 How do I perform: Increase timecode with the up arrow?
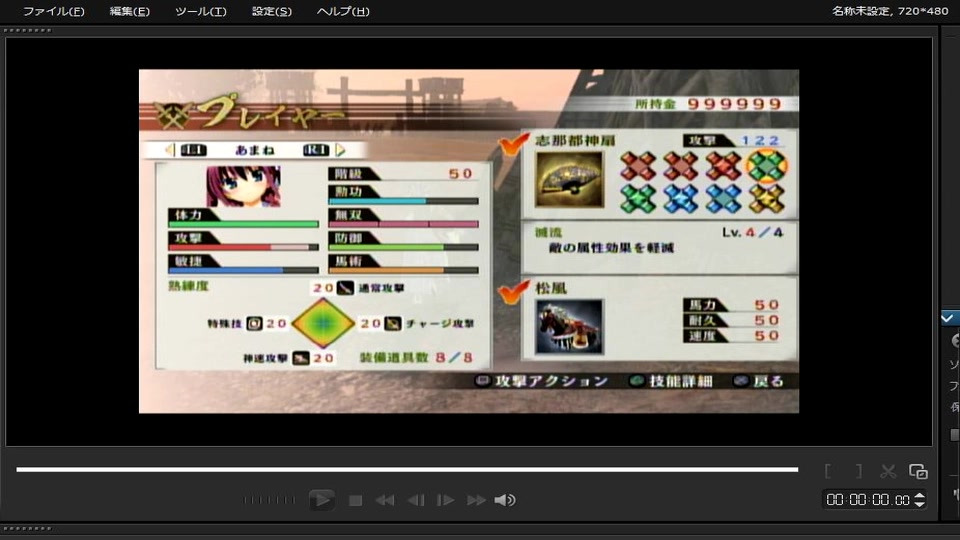[919, 496]
